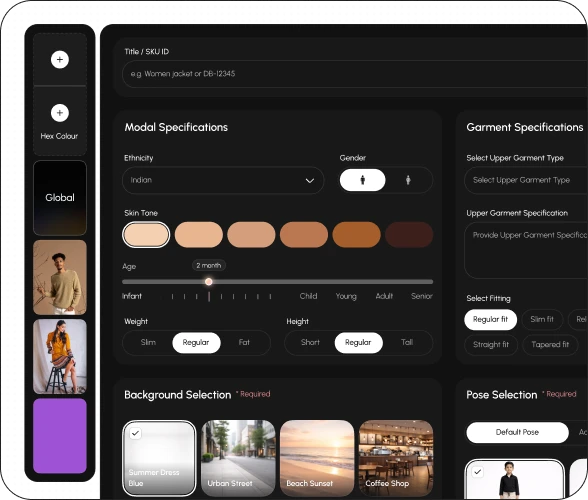This screenshot has width=588, height=500.
Task: Toggle checkbox on first pose card
Action: (477, 472)
